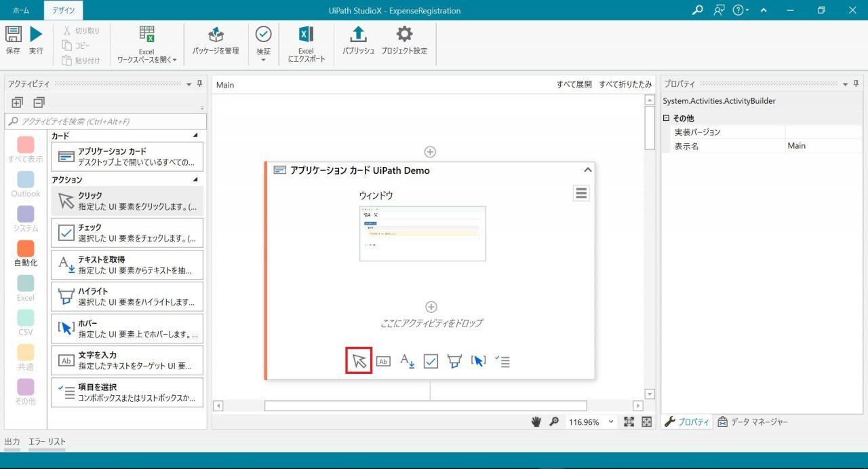Viewport: 868px width, 469px height.
Task: Click the Check quick-action icon in card
Action: [431, 361]
